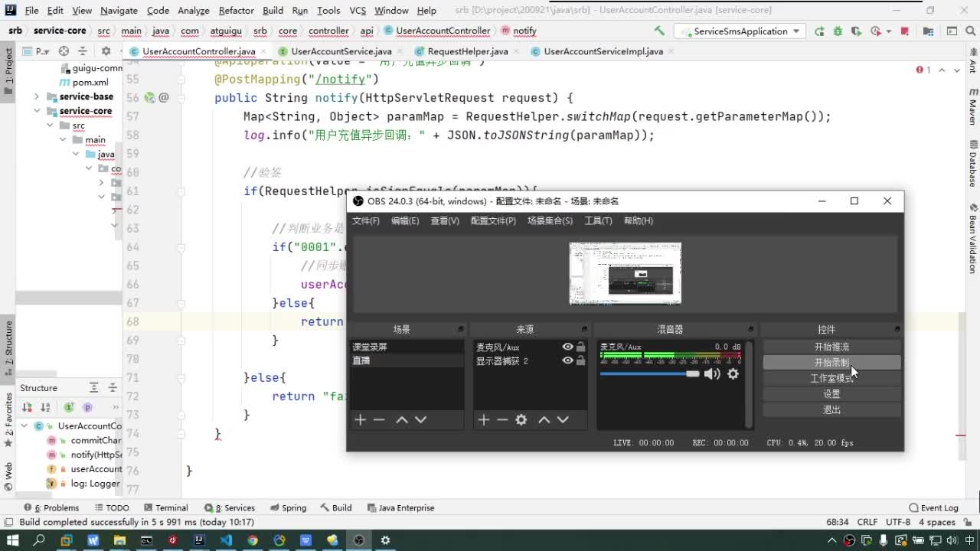Adjust 麦克风/Aux volume slider in OBS
This screenshot has width=980, height=551.
click(x=649, y=373)
